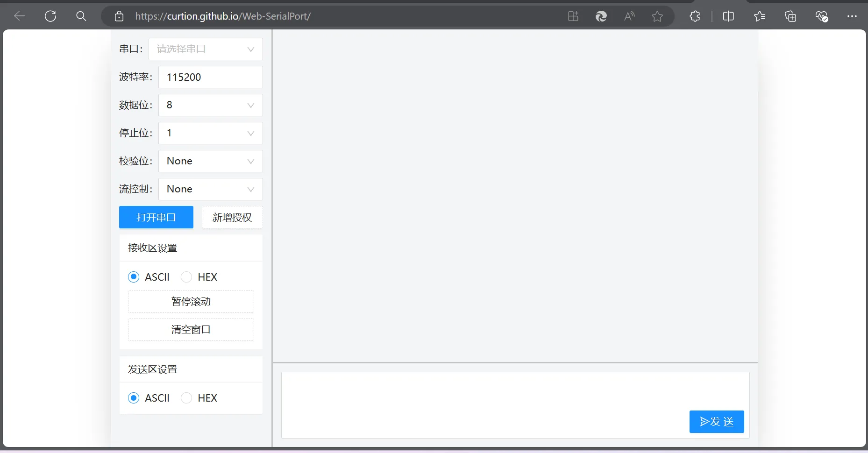Click the 打开串口 button
This screenshot has width=868, height=453.
coord(156,217)
